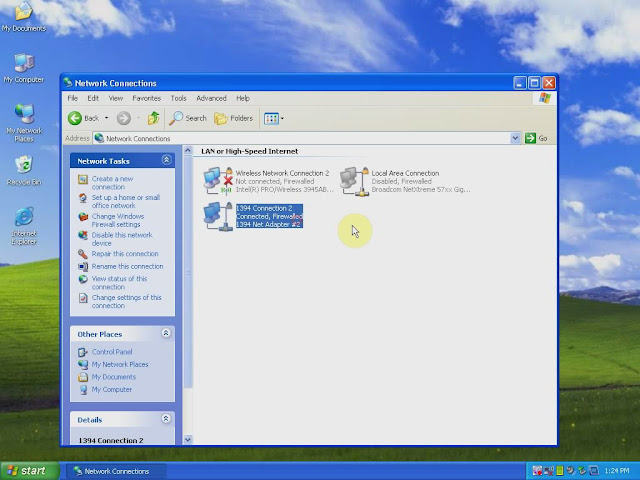
Task: Click the Rename this connection icon
Action: (83, 267)
